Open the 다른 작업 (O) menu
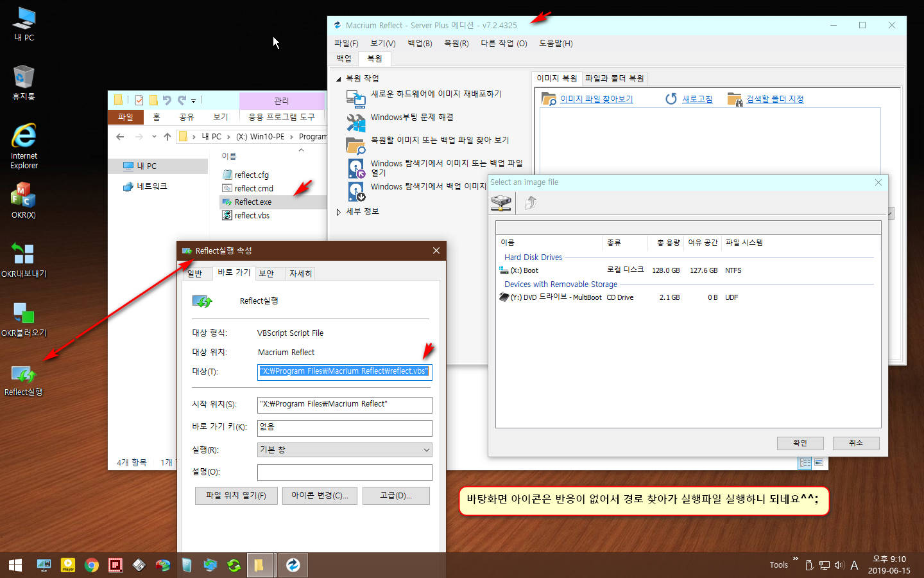The image size is (924, 578). [504, 43]
